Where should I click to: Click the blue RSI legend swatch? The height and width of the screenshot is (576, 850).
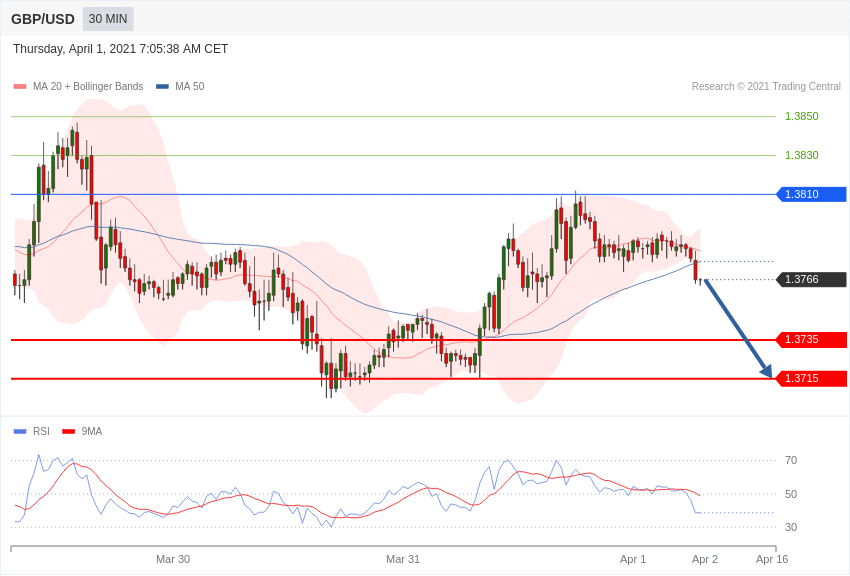(20, 432)
